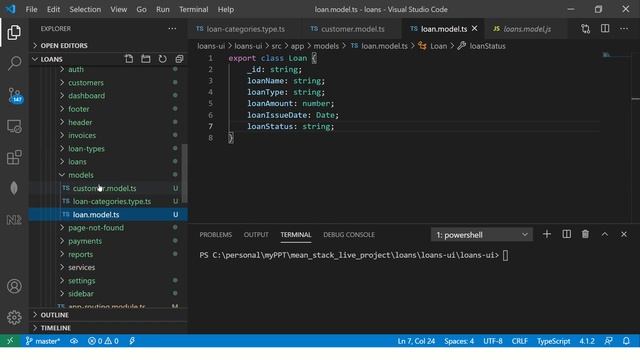Open the MongoDB leaf icon view
The image size is (640, 360).
[14, 189]
